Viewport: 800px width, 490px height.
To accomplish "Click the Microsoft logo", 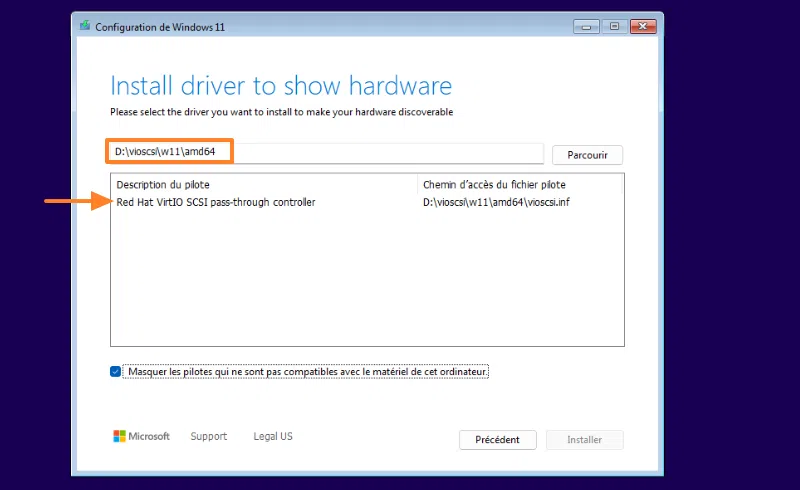I will pyautogui.click(x=141, y=436).
